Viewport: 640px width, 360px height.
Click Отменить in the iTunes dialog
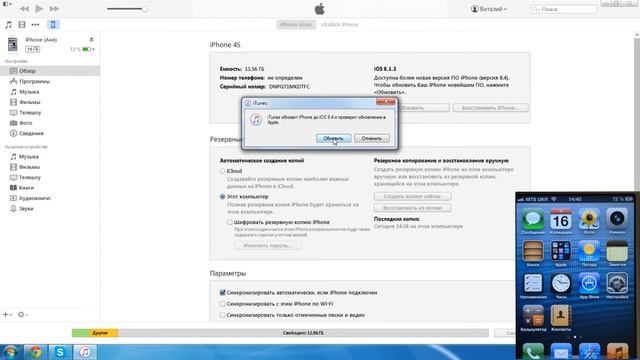coord(371,138)
